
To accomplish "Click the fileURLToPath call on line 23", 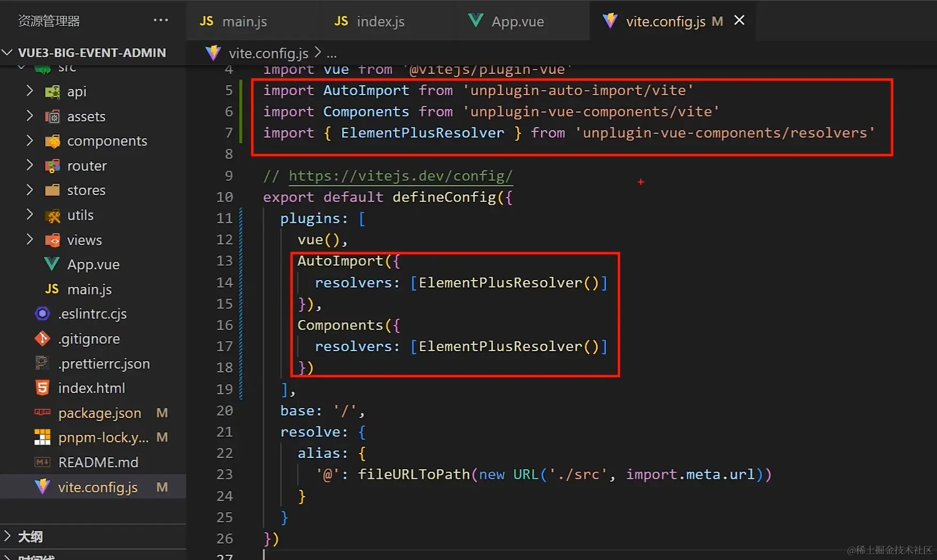I will 414,474.
